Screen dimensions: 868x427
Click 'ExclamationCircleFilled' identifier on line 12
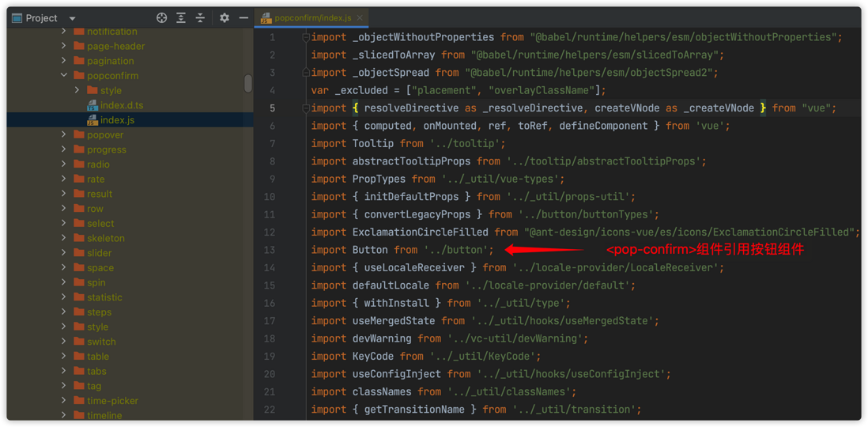[421, 232]
